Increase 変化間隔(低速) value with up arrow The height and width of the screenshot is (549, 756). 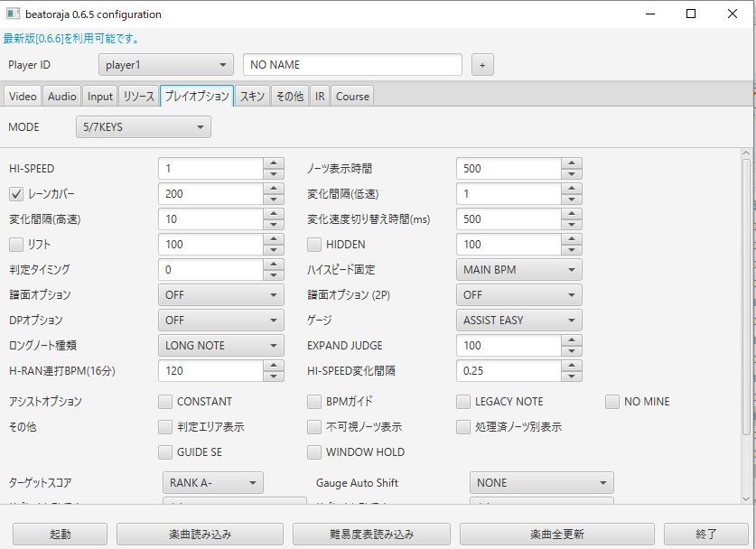tap(572, 189)
